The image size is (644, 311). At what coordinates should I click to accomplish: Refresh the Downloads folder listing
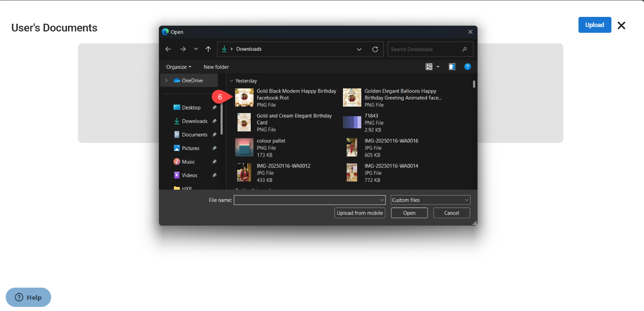pos(375,49)
